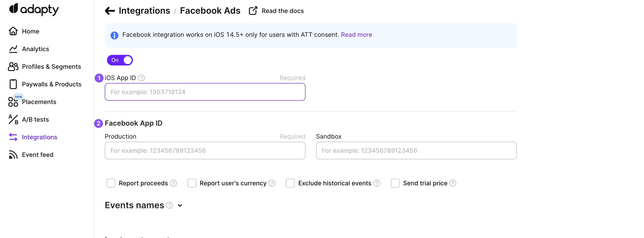Open the A/B tests sidebar item
Screen dimensions: 644x238
[35, 119]
